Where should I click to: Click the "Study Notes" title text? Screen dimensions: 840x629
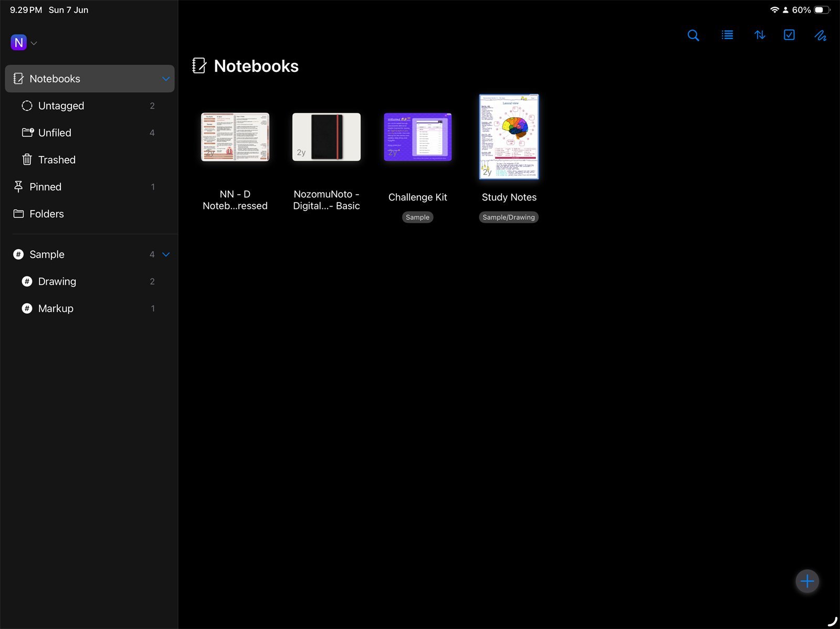[509, 197]
